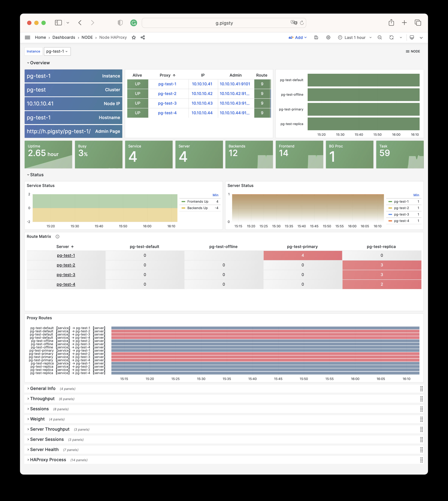Mark Node HAProxy dashboard as favorite star
The width and height of the screenshot is (448, 501).
point(134,37)
